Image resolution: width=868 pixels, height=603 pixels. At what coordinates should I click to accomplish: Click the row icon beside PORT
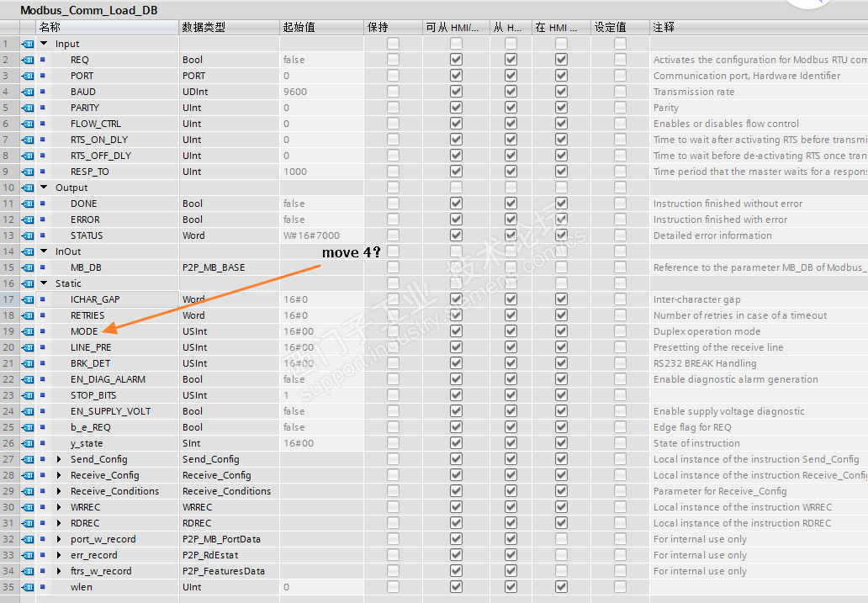point(28,76)
